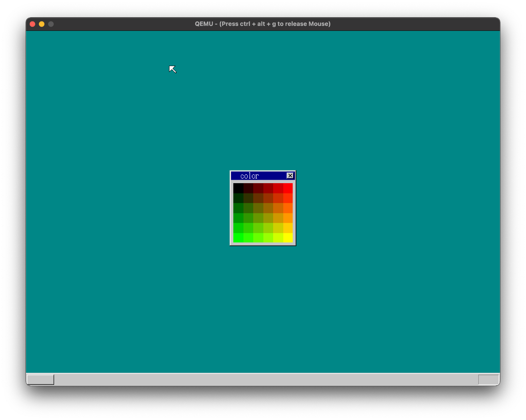Select the green swatch starting the fifth row
This screenshot has width=526, height=420.
(238, 228)
